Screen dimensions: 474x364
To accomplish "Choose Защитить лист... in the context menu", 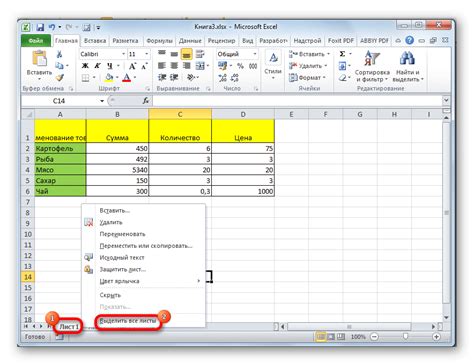I will point(122,269).
